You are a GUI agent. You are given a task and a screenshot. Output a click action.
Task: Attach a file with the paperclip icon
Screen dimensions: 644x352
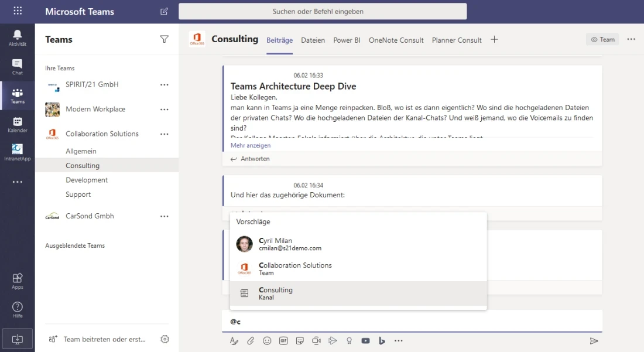251,341
